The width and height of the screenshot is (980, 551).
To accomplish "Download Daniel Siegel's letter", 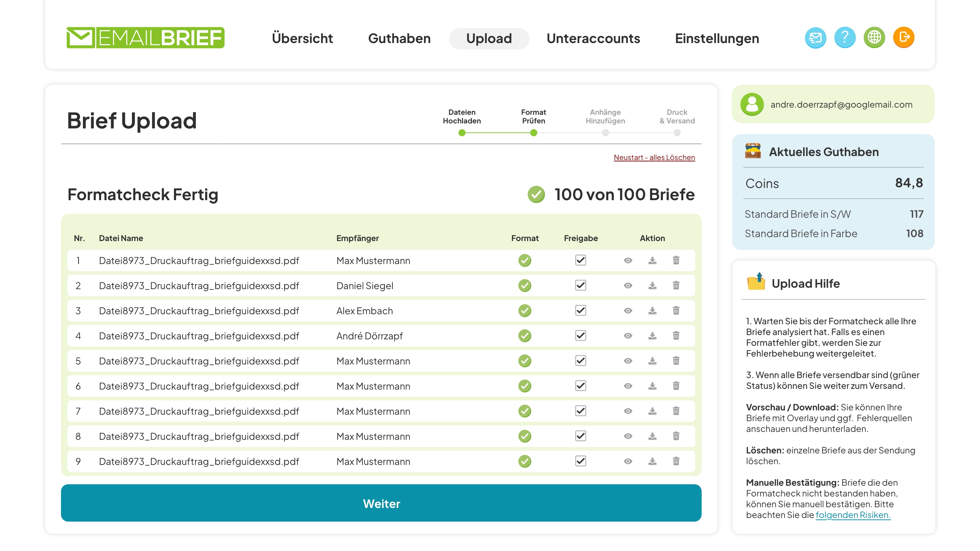I will 652,286.
